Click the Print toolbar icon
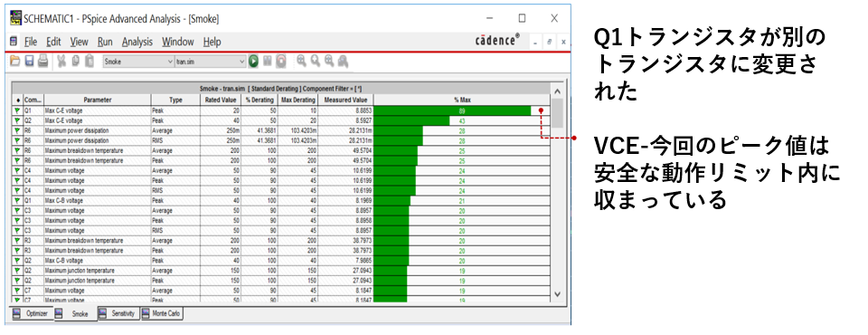This screenshot has width=868, height=335. (42, 62)
